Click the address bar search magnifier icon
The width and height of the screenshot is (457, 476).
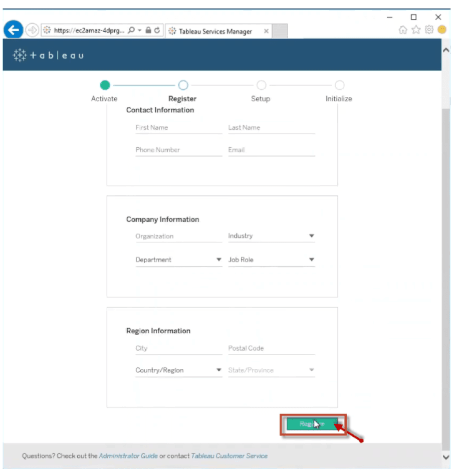tap(131, 31)
